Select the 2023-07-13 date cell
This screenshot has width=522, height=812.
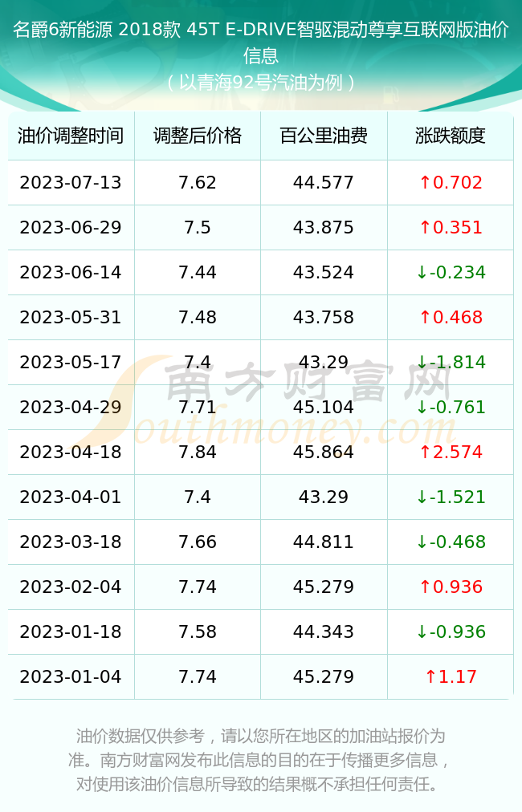71,182
